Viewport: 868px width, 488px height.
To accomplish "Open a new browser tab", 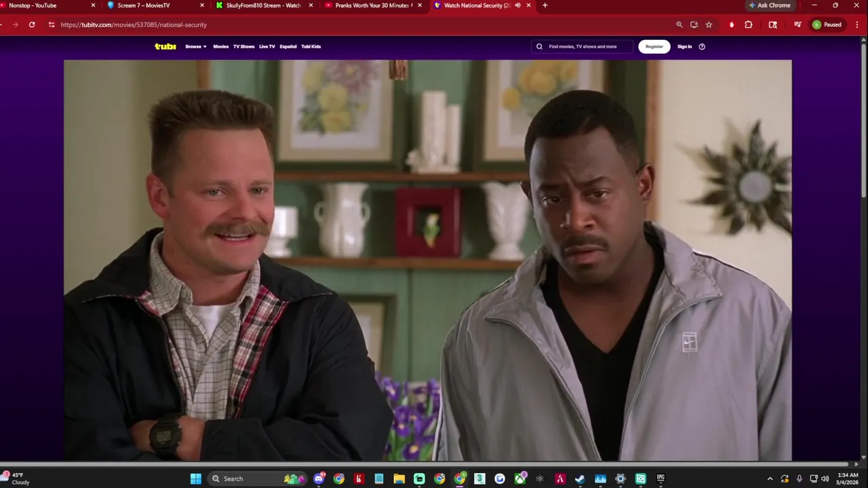I will pyautogui.click(x=545, y=5).
